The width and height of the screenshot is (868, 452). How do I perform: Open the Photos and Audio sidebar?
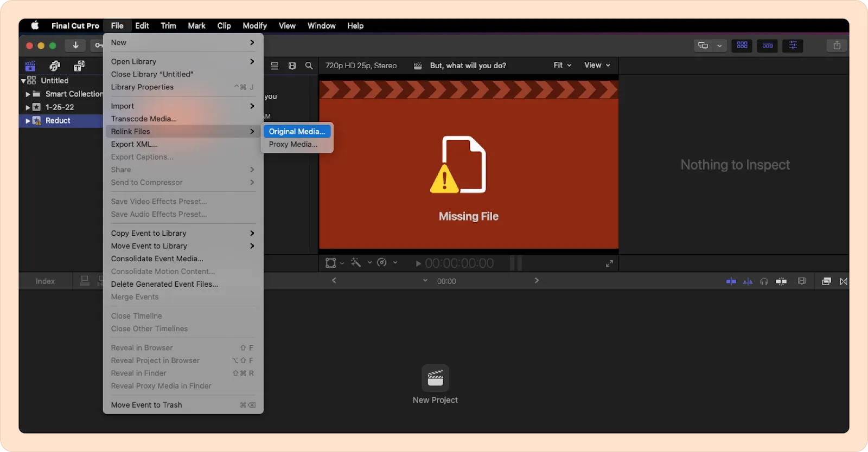point(55,66)
